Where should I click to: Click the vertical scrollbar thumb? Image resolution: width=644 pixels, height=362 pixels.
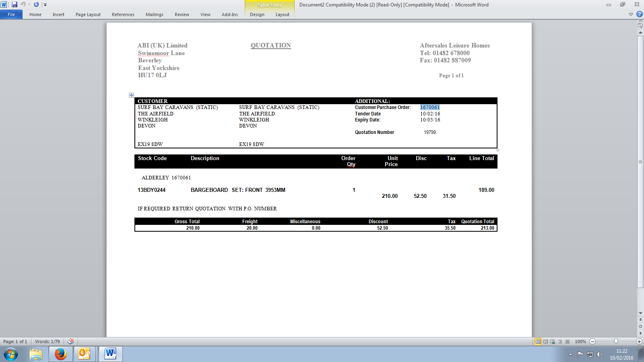coord(640,162)
